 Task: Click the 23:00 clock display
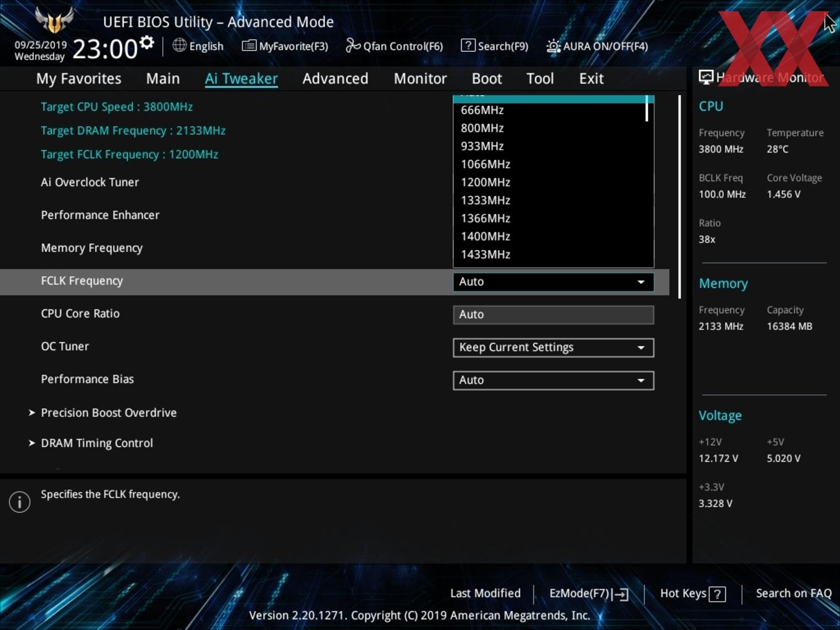[x=105, y=49]
